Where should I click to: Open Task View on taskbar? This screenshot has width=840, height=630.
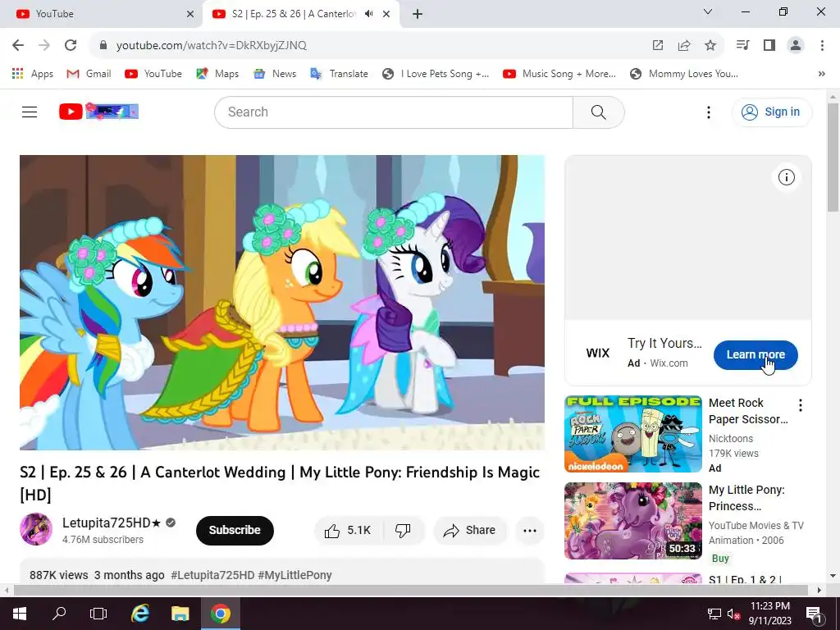click(x=98, y=614)
